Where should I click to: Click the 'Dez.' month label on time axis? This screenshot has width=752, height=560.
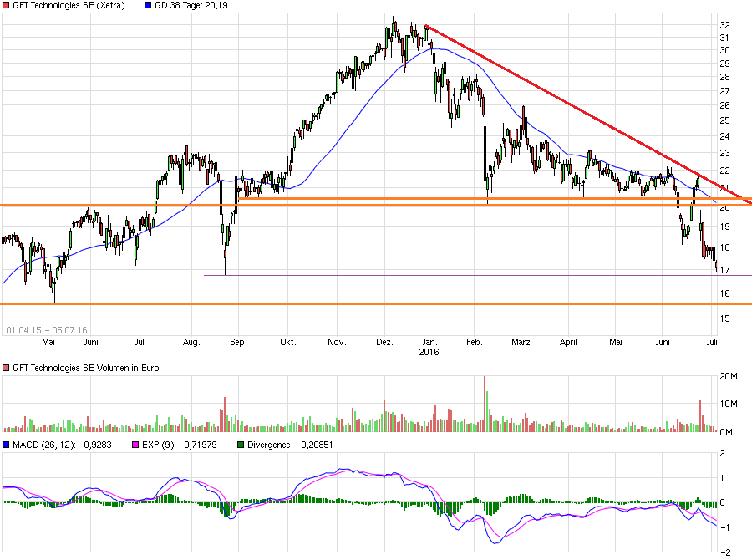pyautogui.click(x=384, y=342)
